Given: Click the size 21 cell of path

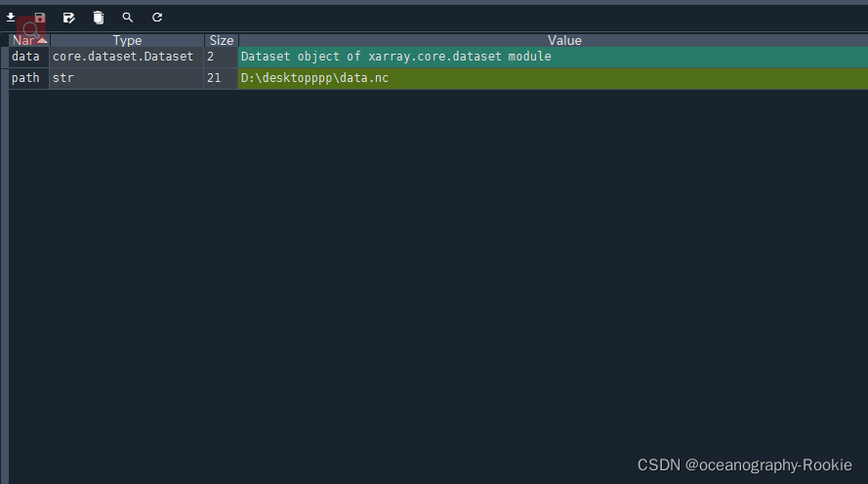Looking at the screenshot, I should pyautogui.click(x=221, y=78).
